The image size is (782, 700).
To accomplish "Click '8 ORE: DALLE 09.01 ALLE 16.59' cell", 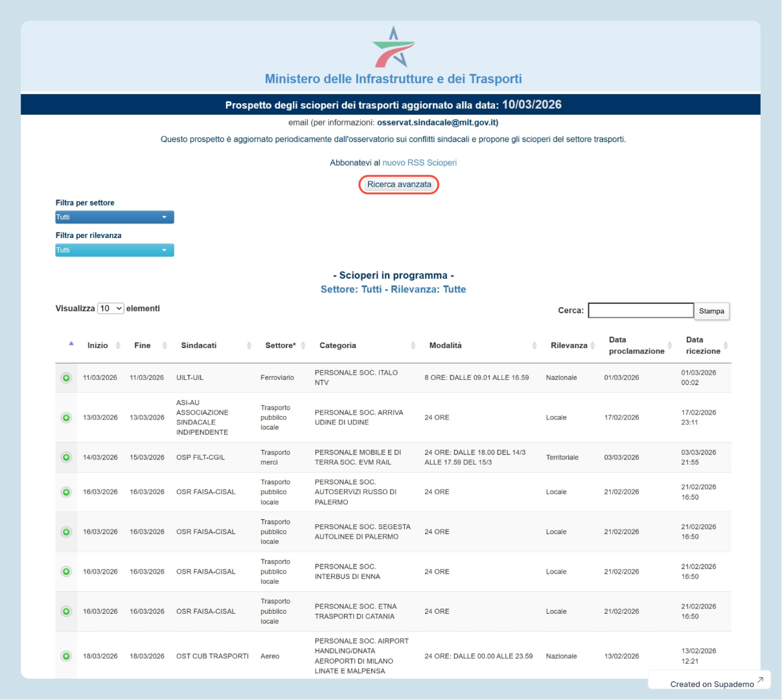I will pyautogui.click(x=477, y=378).
